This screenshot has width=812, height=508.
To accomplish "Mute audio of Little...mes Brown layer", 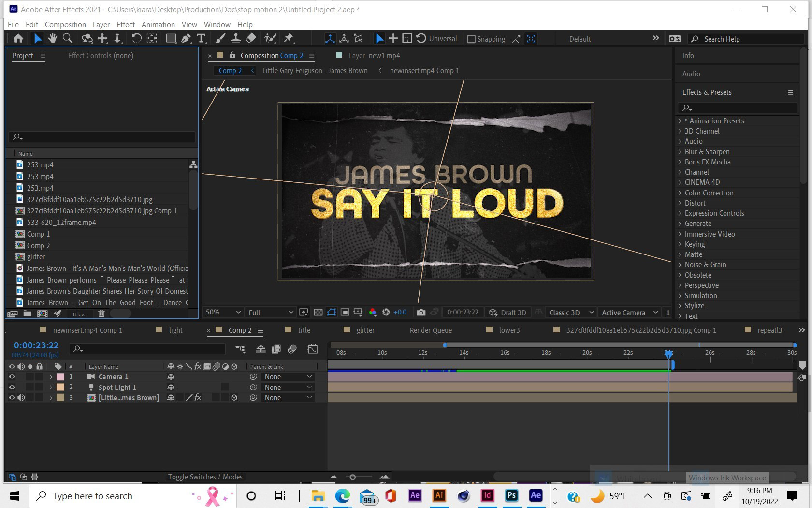I will point(21,398).
